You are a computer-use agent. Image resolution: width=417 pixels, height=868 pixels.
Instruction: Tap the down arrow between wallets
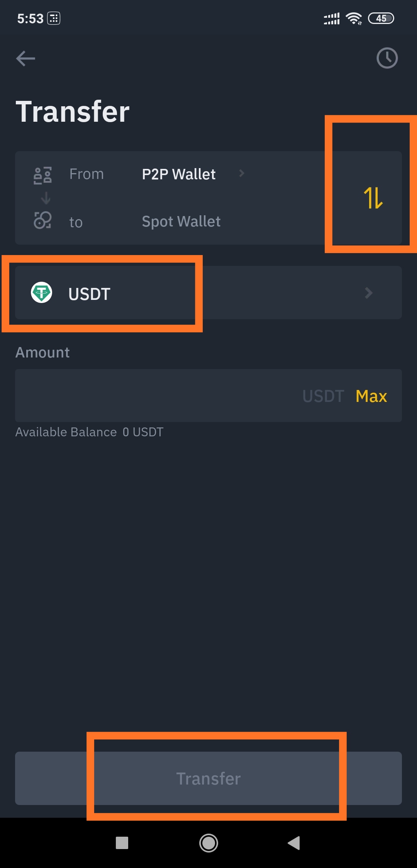pos(46,198)
